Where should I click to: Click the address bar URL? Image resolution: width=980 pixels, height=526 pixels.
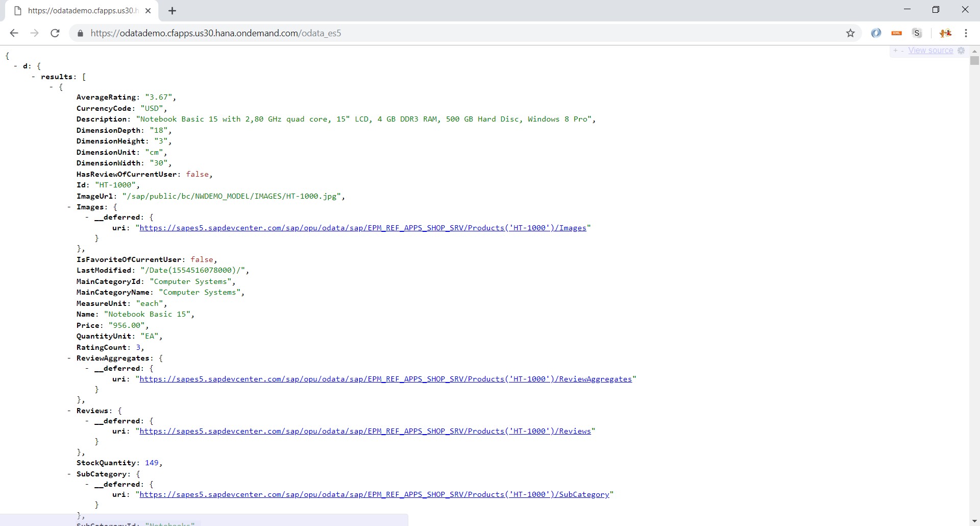(215, 33)
